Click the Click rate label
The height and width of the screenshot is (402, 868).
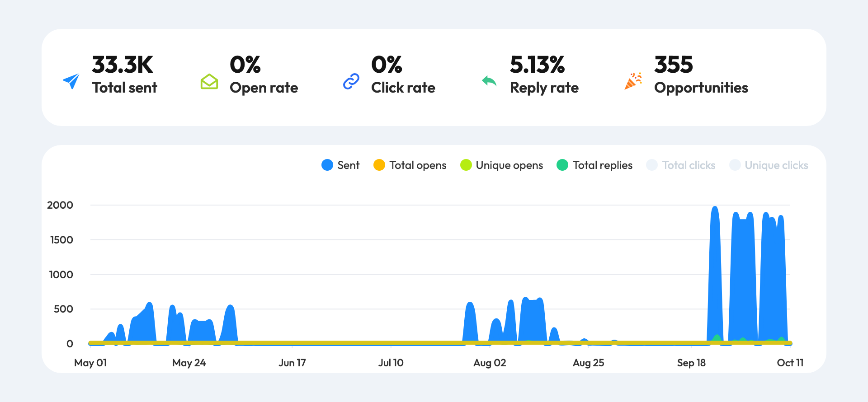tap(403, 88)
